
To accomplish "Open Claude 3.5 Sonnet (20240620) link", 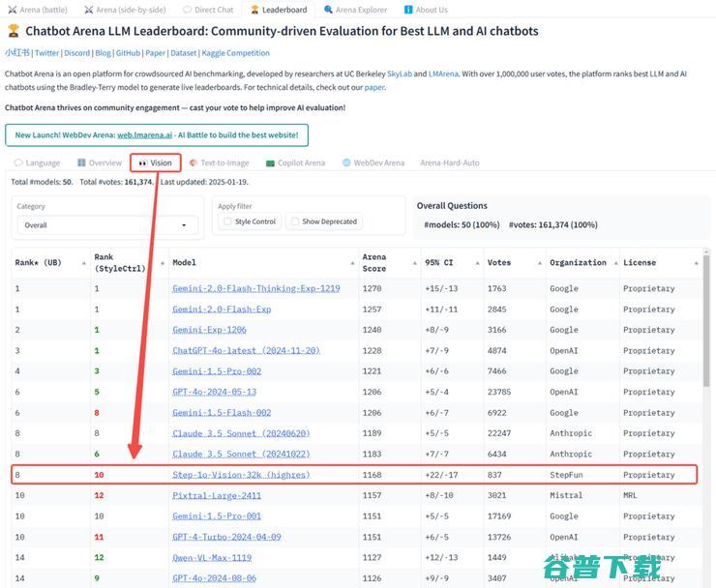I will pyautogui.click(x=241, y=433).
